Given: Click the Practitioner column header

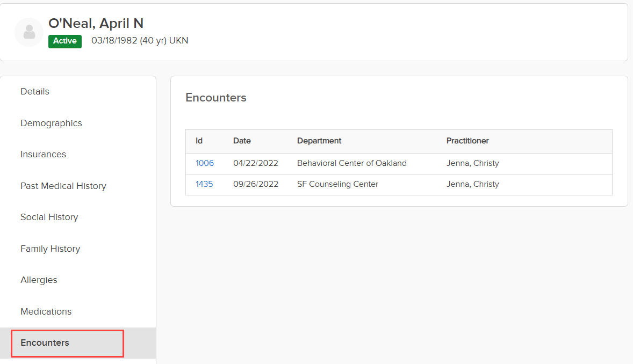Looking at the screenshot, I should coord(467,141).
